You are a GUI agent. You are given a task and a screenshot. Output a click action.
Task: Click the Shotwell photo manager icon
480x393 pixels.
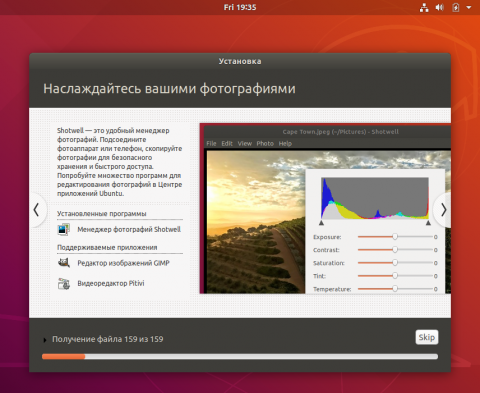[63, 229]
